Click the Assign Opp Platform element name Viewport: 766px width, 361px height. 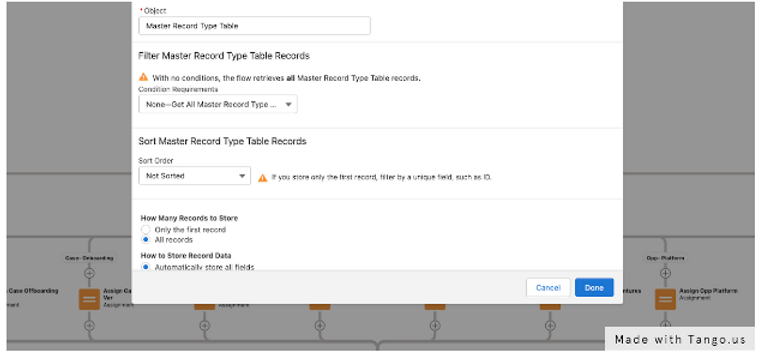(x=708, y=291)
